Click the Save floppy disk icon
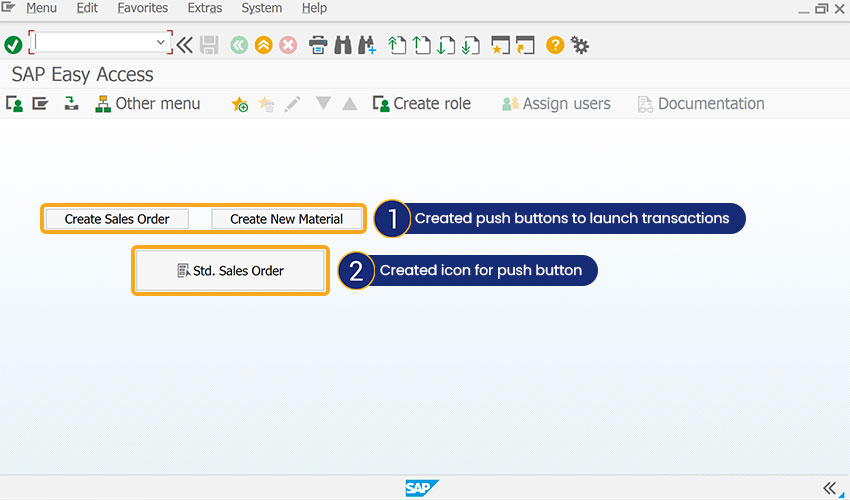The image size is (850, 500). 209,45
